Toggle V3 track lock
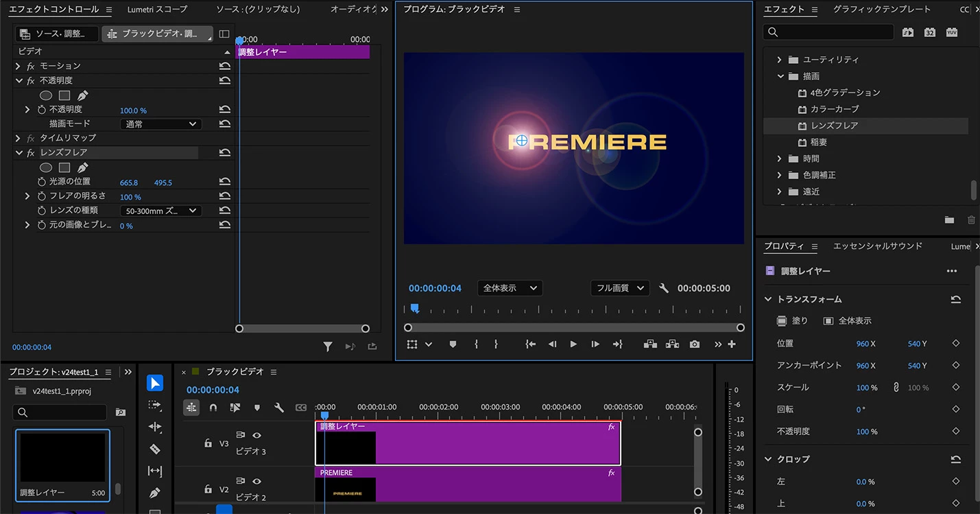This screenshot has height=514, width=980. (208, 443)
